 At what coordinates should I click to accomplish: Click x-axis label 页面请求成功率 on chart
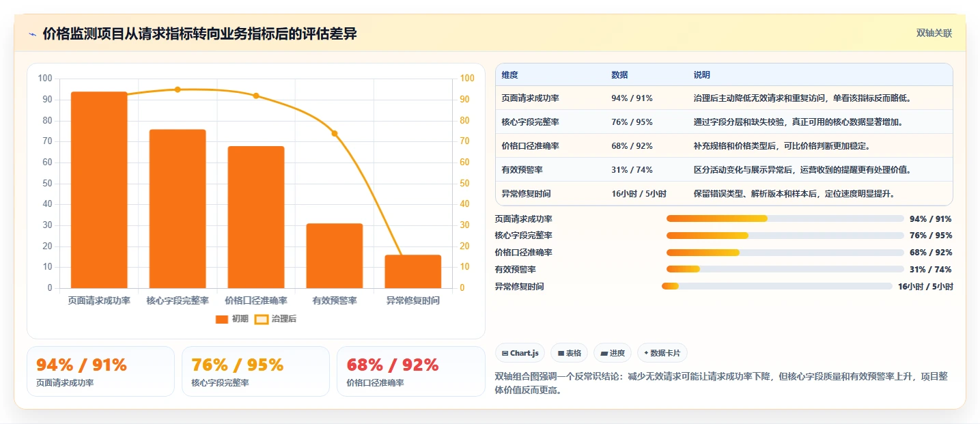[x=99, y=300]
